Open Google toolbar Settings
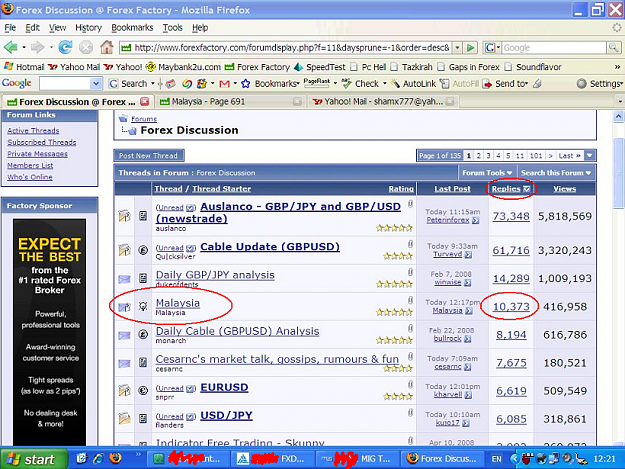This screenshot has width=625, height=469. point(599,84)
